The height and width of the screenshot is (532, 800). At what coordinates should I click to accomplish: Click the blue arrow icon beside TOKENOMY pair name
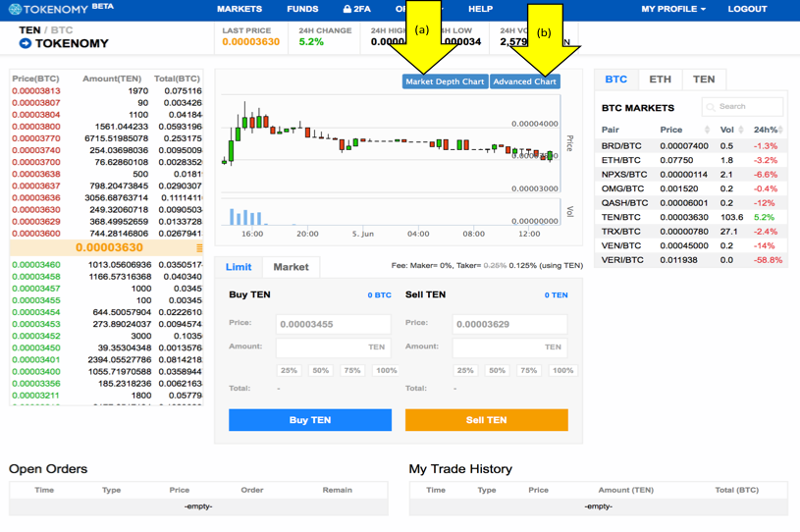click(x=25, y=43)
